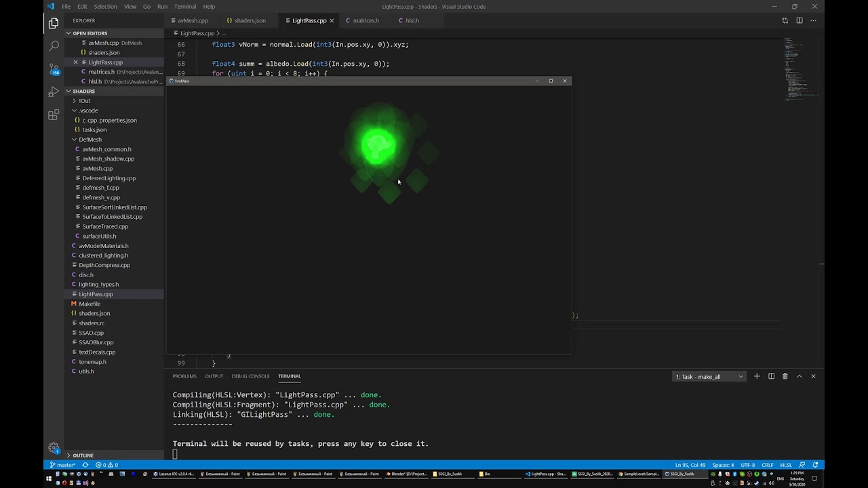Click the split editor right icon
Screen dimensions: 868x488
799,20
